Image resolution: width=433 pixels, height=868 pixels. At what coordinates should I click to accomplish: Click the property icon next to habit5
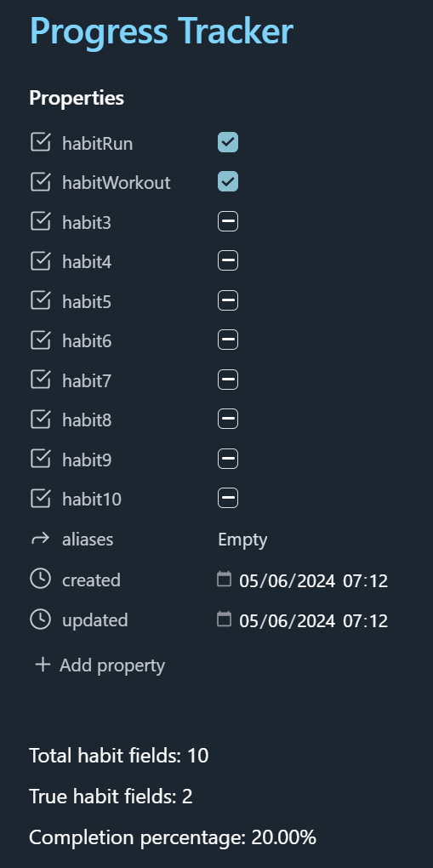(41, 301)
